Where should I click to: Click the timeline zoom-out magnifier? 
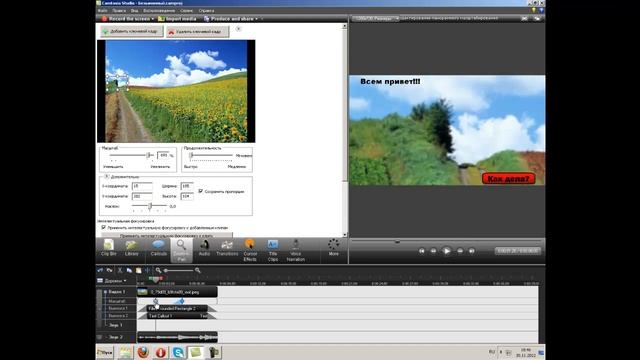[158, 270]
